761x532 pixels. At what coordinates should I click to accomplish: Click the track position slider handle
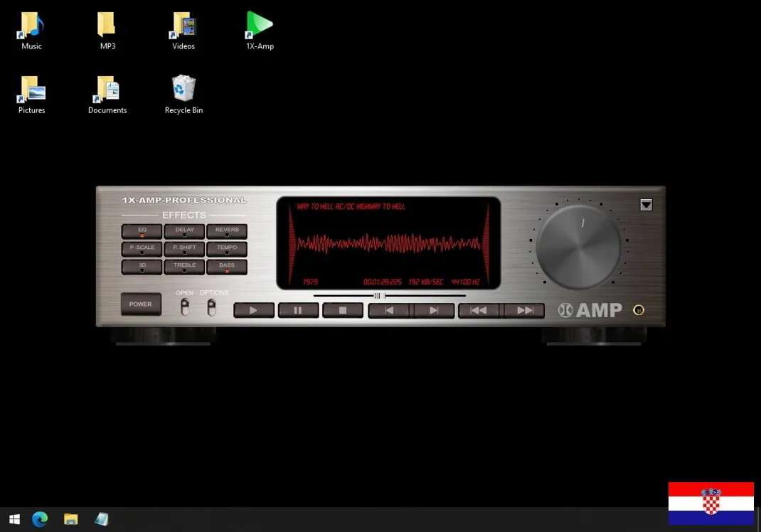[x=380, y=295]
